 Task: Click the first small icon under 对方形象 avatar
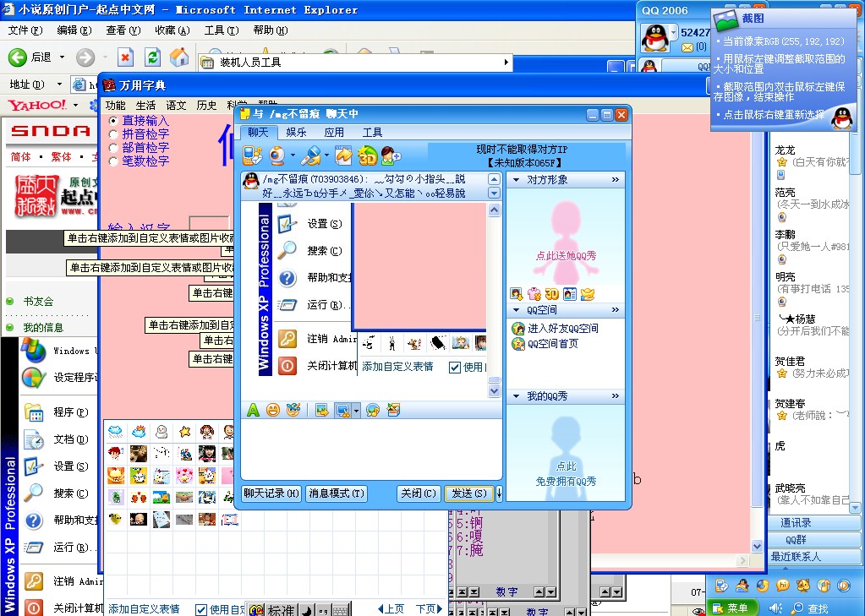(516, 294)
